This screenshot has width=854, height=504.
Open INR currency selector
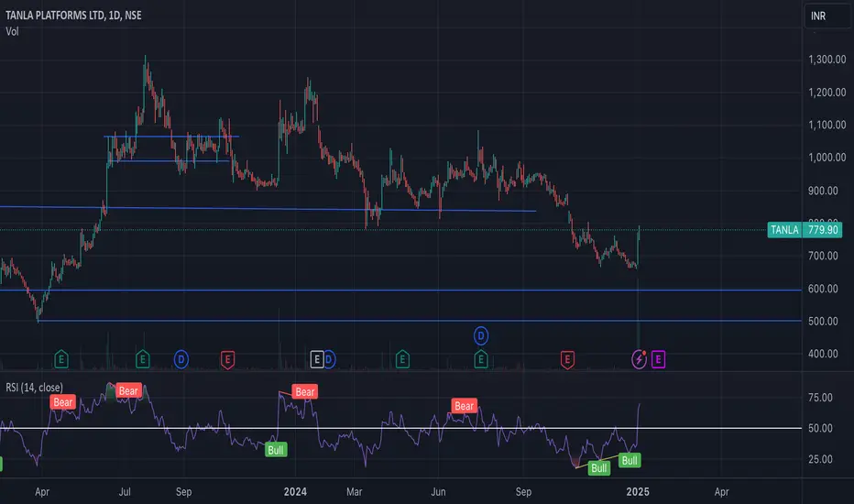pos(827,16)
